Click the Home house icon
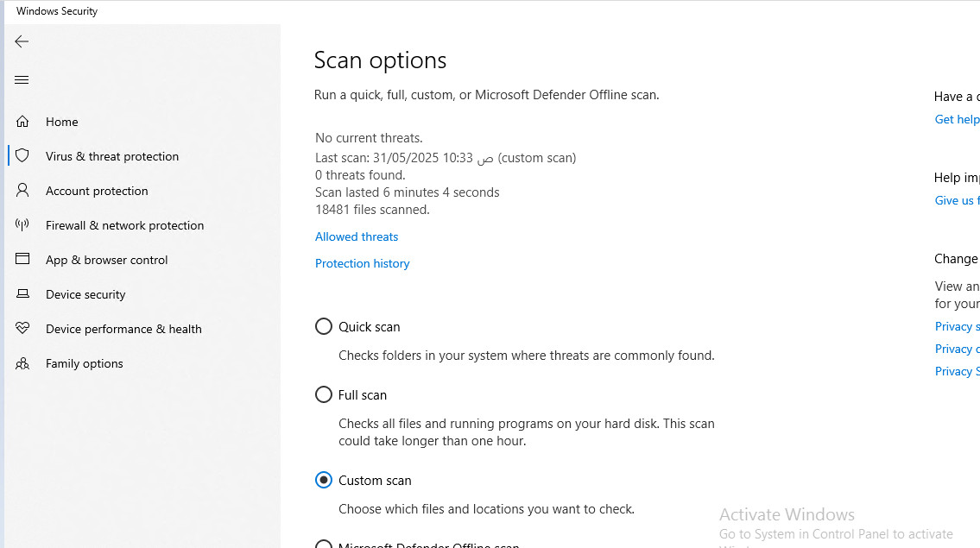980x548 pixels. point(22,121)
